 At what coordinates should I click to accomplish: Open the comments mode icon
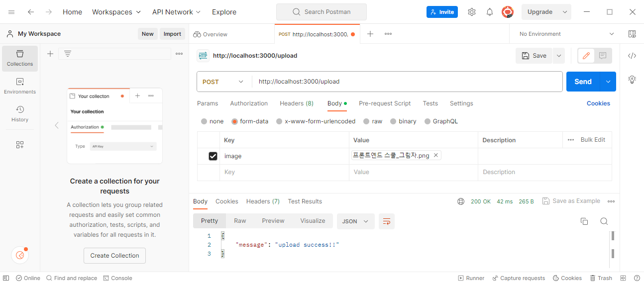pyautogui.click(x=603, y=56)
